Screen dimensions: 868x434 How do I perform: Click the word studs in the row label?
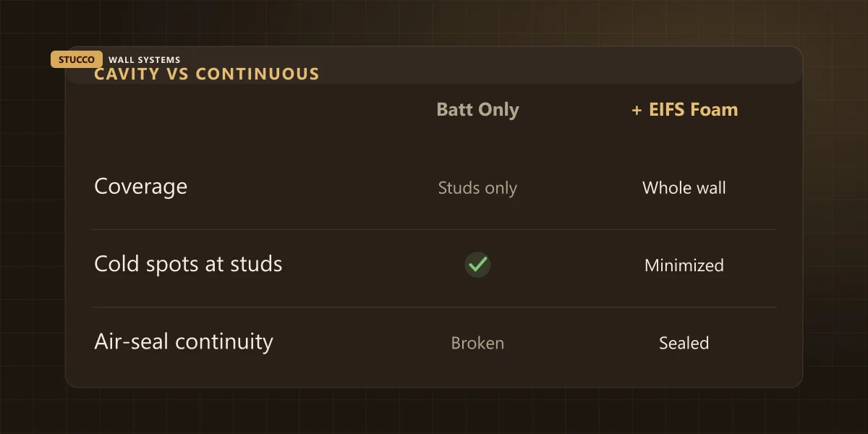point(255,264)
